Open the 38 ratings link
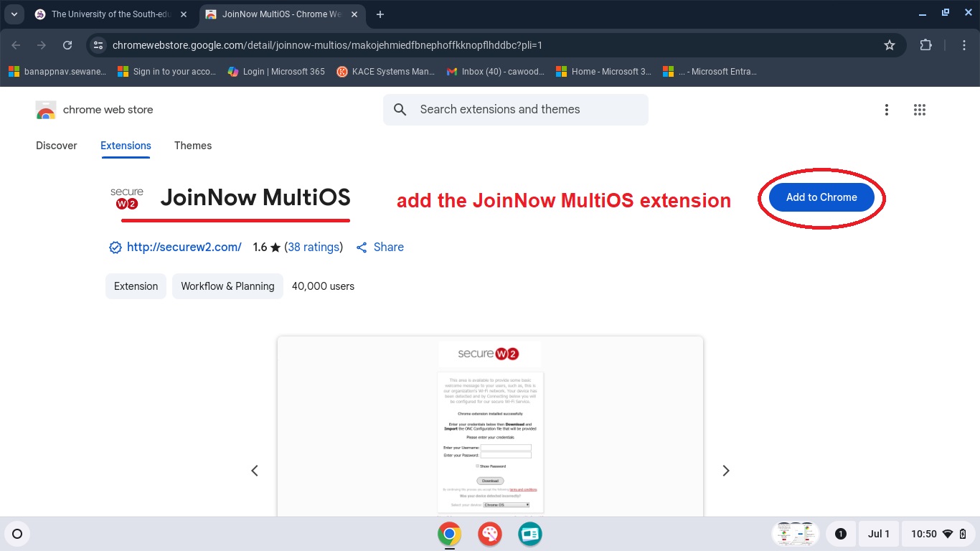The width and height of the screenshot is (980, 551). pos(314,247)
